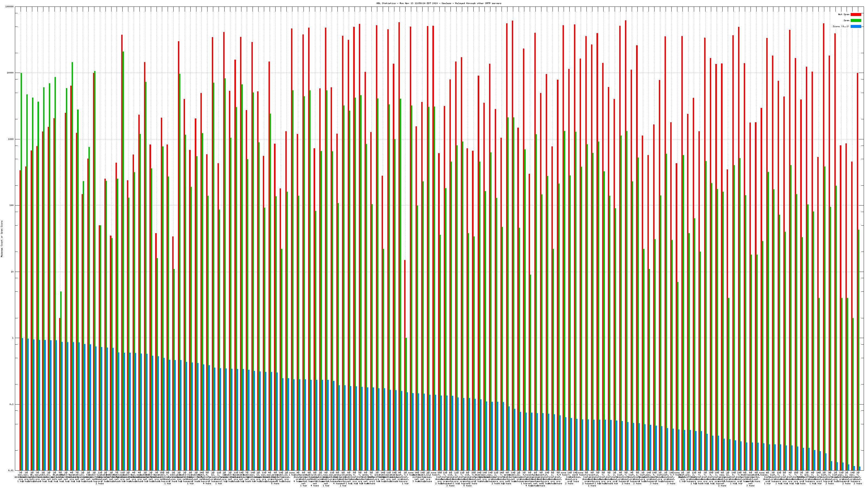Click the 'Spam' legend text label
Viewport: 868px width, 488px height.
pyautogui.click(x=846, y=21)
